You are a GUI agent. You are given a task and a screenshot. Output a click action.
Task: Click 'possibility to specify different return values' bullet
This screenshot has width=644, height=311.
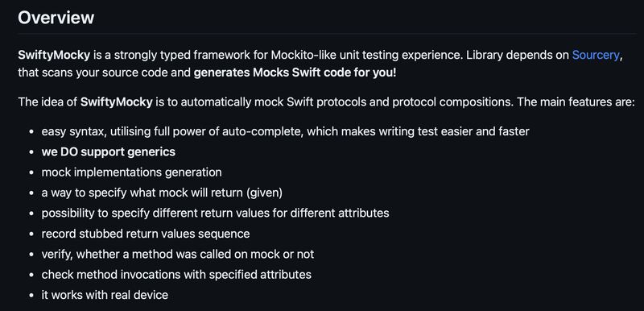(x=215, y=214)
